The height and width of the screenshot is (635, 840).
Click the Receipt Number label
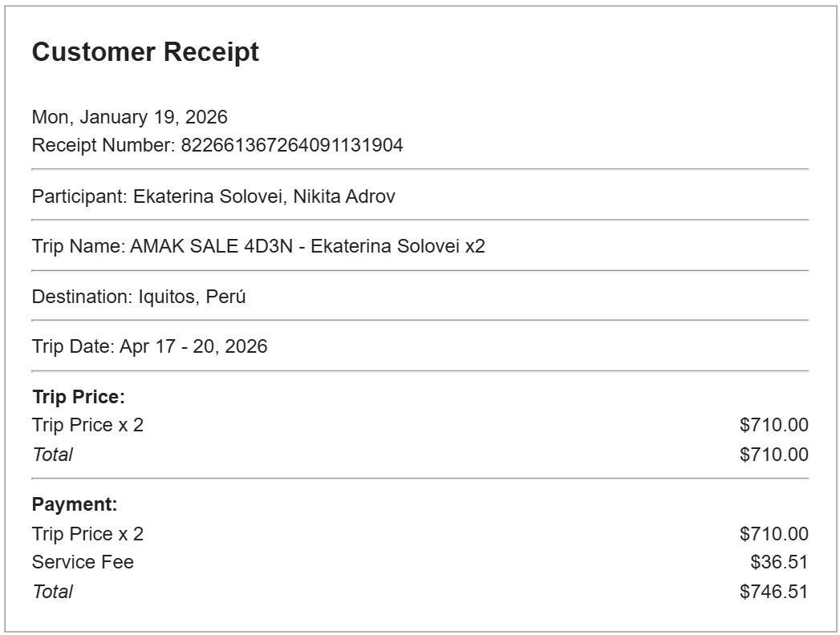[103, 146]
